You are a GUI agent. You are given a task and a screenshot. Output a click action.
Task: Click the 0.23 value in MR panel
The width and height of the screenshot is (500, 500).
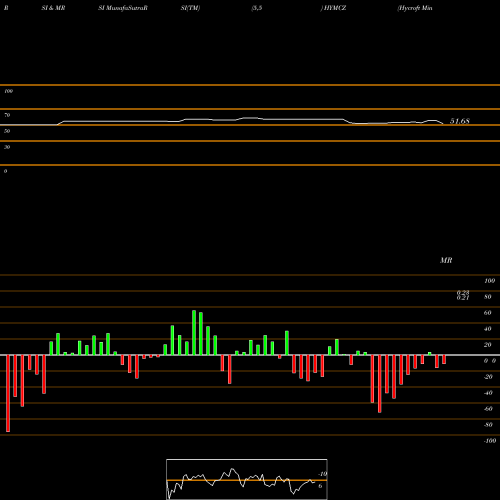click(463, 292)
